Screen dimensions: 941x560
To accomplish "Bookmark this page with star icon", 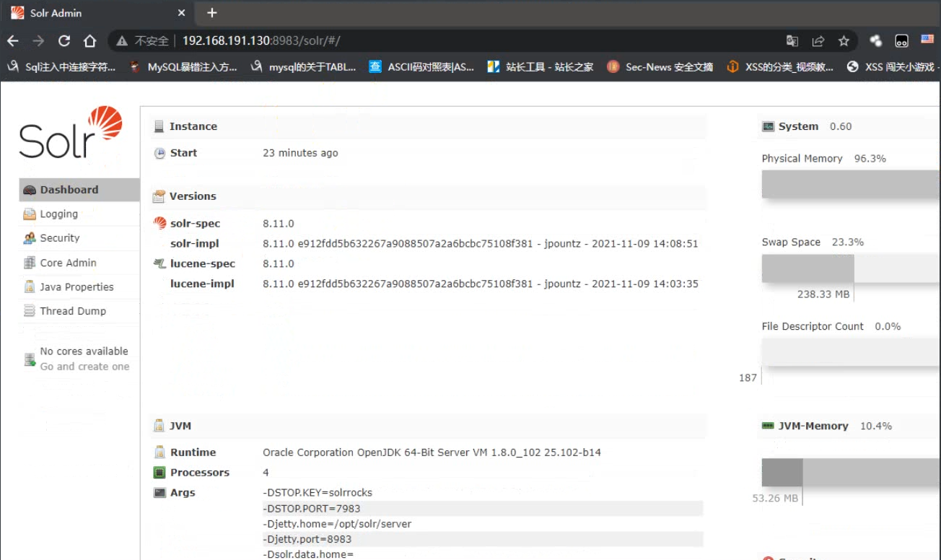I will (844, 41).
